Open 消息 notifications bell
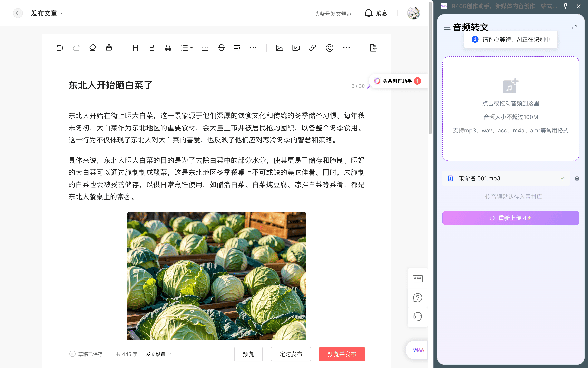This screenshot has width=588, height=368. (x=376, y=13)
